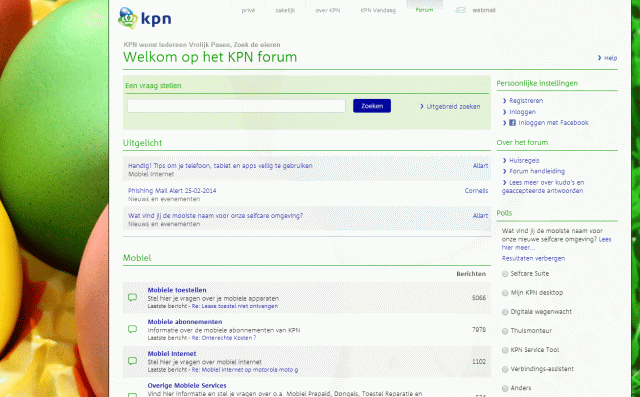Open Re: Mobiel internet op motorola moto g
640x397 pixels.
(245, 370)
